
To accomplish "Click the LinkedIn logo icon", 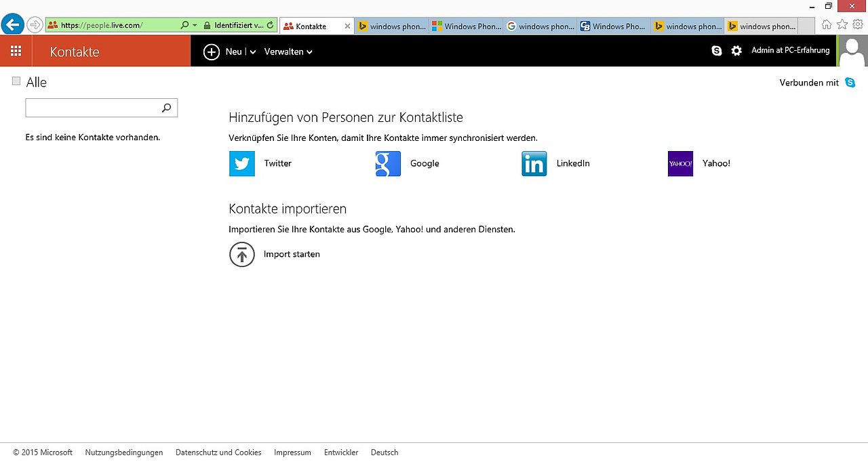I will pyautogui.click(x=534, y=163).
